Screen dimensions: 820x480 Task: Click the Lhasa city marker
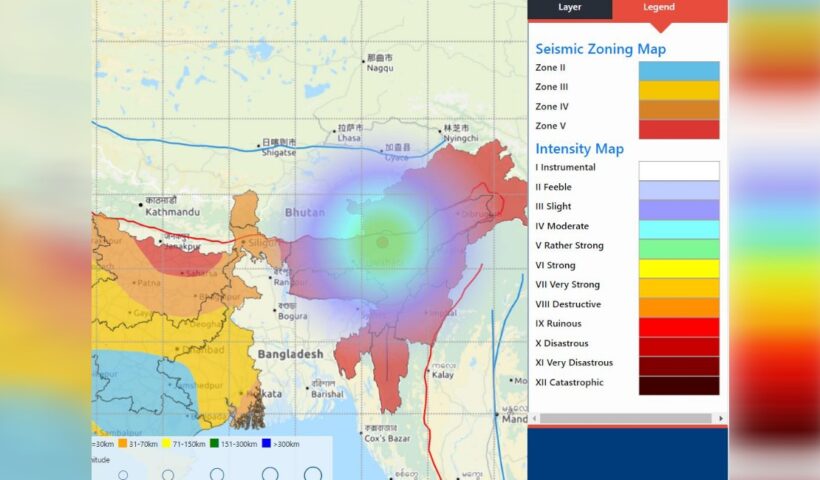click(x=336, y=129)
